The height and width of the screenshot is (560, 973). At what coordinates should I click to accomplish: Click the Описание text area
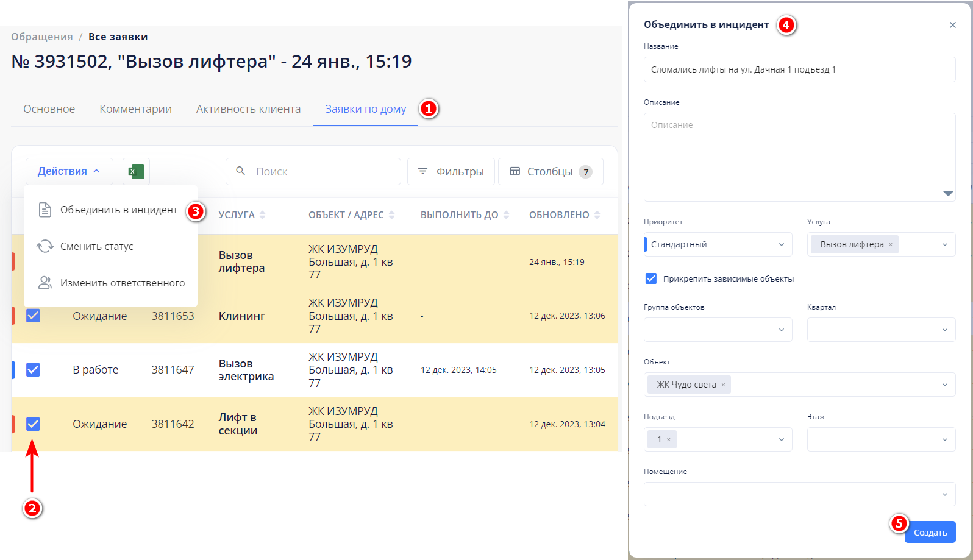[x=800, y=157]
